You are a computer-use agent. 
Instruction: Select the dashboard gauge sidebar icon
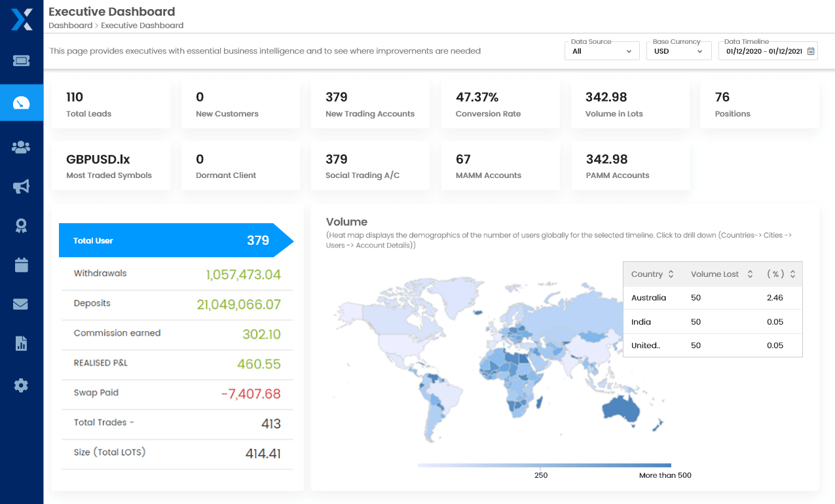[22, 103]
